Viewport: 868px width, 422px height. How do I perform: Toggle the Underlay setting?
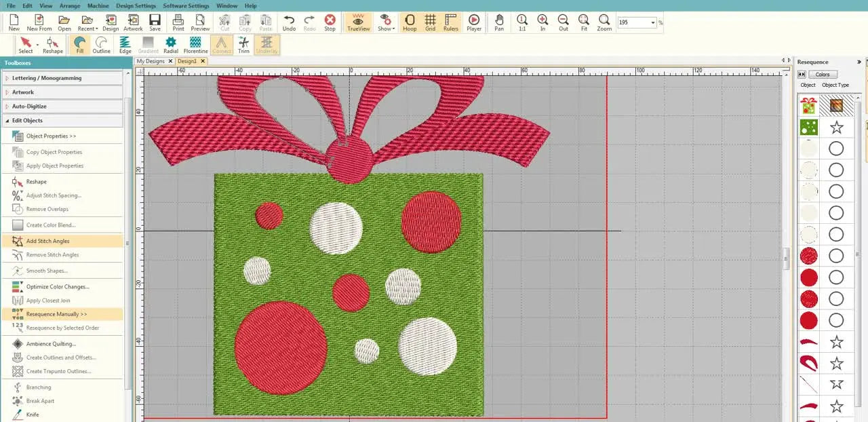pos(267,45)
